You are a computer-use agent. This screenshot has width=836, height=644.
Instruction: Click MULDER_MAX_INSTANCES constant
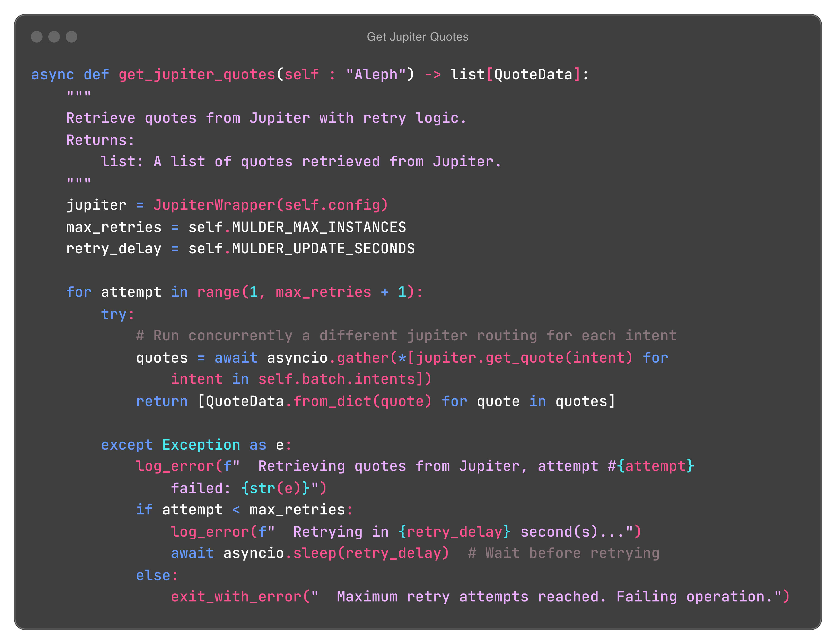[319, 227]
